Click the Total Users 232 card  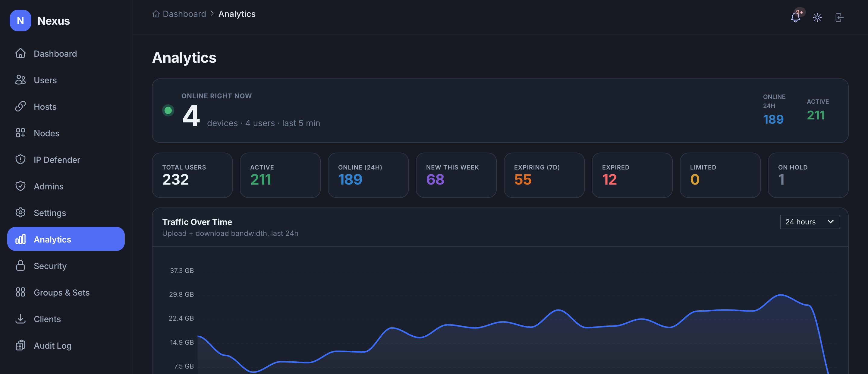[192, 175]
